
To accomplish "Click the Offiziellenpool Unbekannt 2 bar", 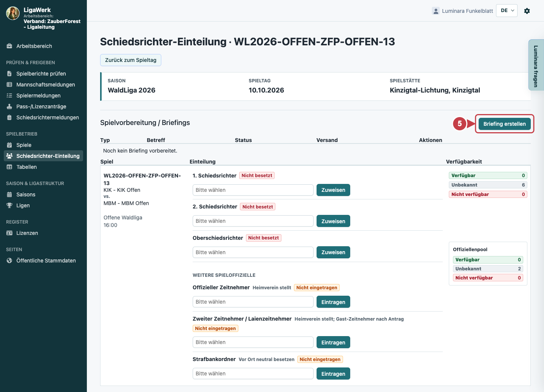I will 488,269.
